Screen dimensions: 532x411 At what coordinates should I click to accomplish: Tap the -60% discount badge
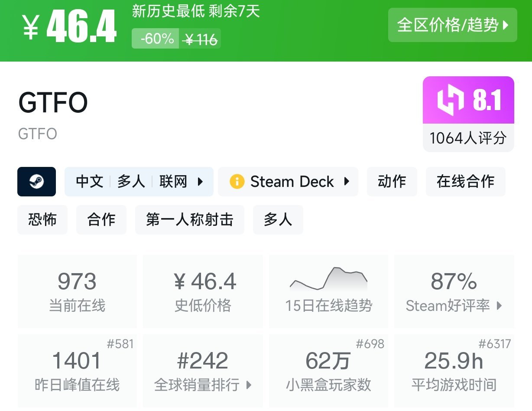pyautogui.click(x=156, y=39)
